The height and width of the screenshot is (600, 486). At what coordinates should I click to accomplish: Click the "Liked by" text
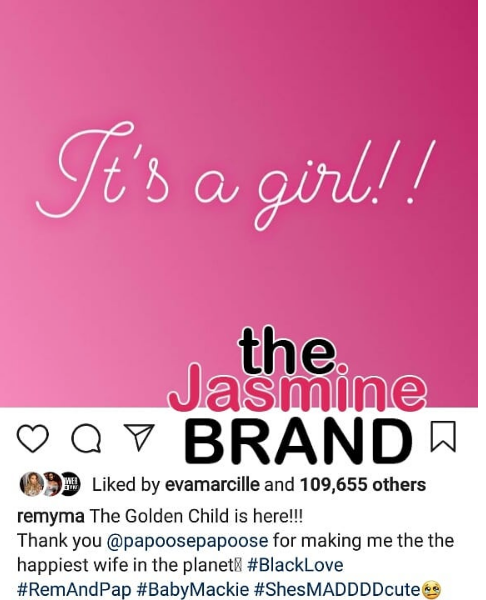pos(126,485)
